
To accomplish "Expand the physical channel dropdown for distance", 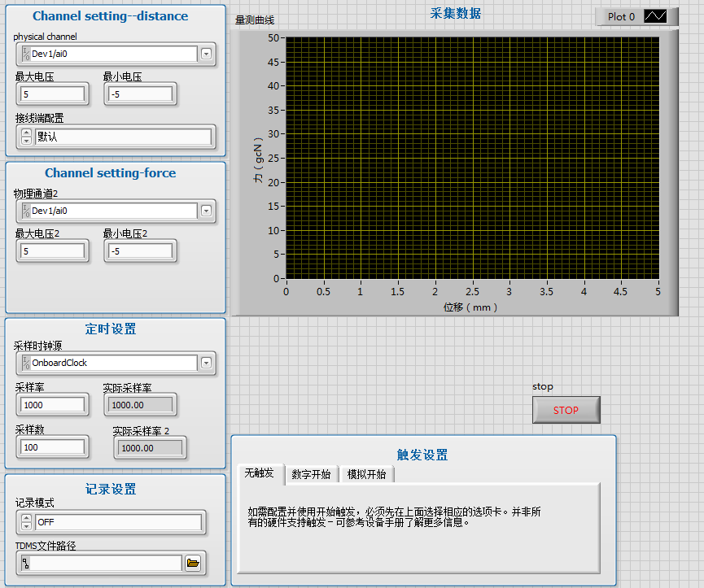I will click(x=206, y=54).
